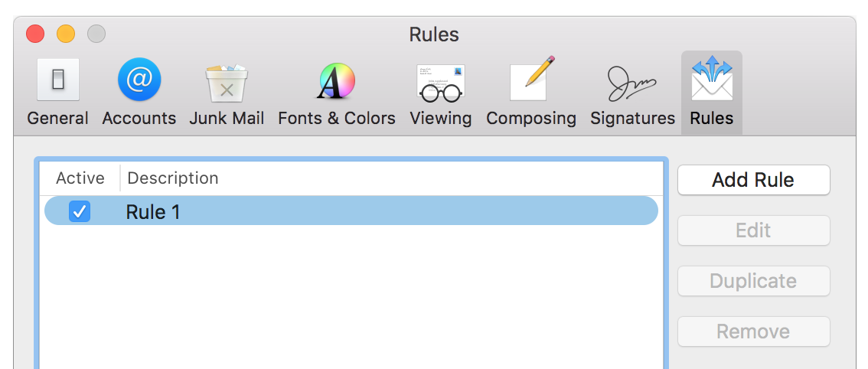Viewport: 868px width, 369px height.
Task: Open the Accounts @ icon pane
Action: (139, 80)
